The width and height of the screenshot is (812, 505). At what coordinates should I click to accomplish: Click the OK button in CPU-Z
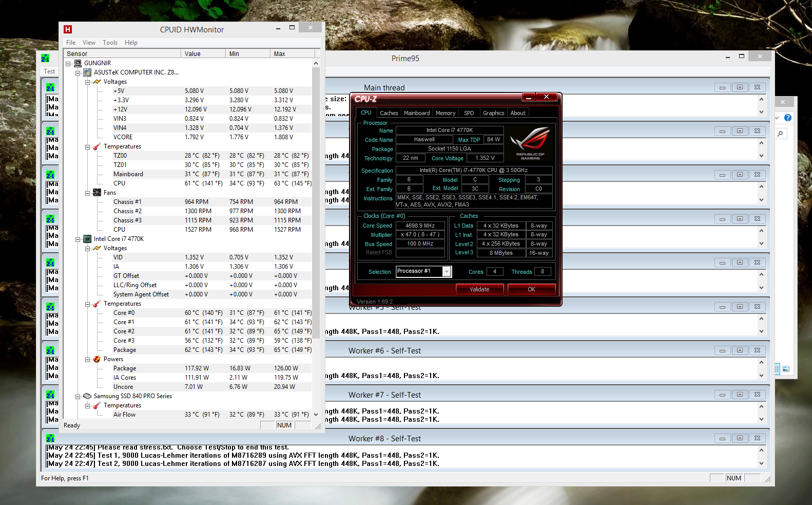(x=531, y=289)
